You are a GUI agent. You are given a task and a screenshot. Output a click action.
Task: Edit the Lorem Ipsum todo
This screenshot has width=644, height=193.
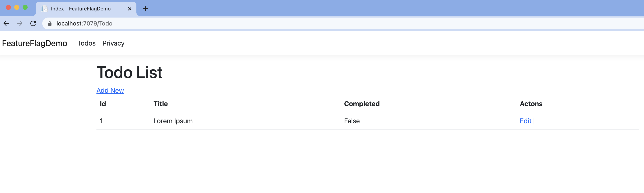coord(525,121)
